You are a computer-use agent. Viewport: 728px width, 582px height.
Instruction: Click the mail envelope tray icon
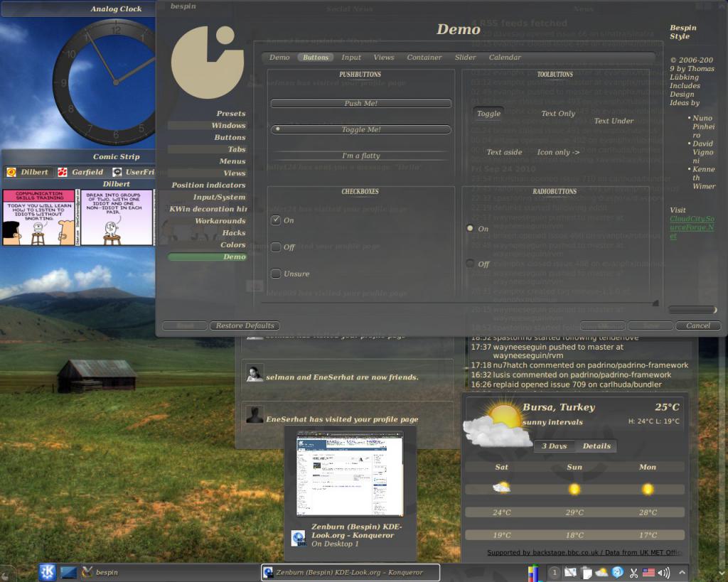coord(569,572)
